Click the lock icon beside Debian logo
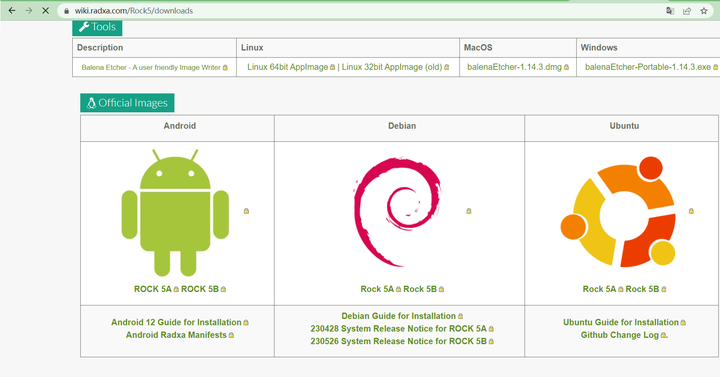720x377 pixels. [468, 211]
